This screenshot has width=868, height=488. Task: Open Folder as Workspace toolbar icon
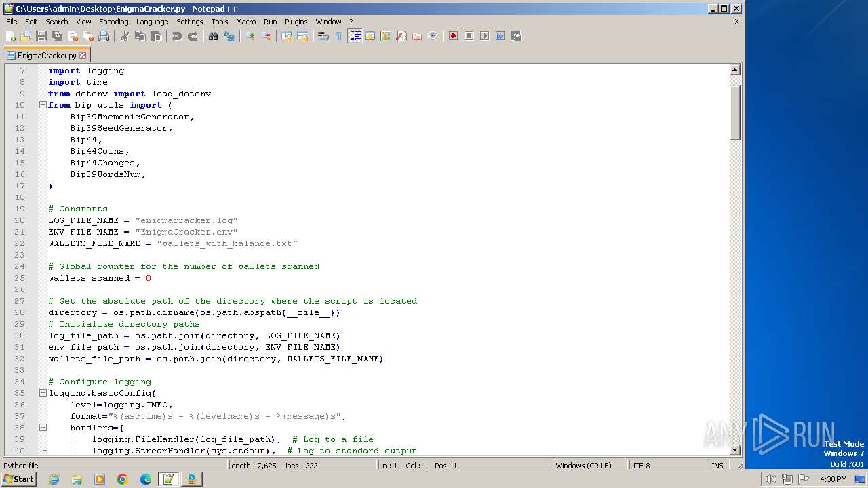click(x=417, y=36)
